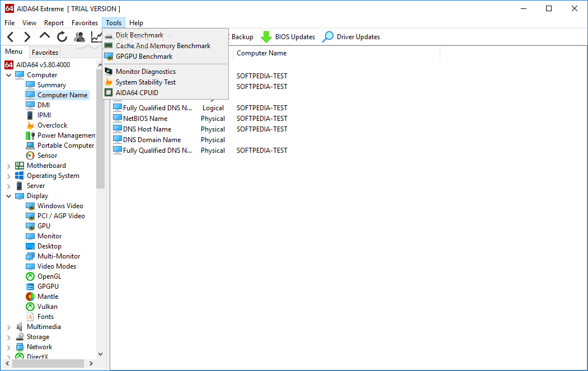Image resolution: width=588 pixels, height=371 pixels.
Task: Click the Operating System Windows logo icon
Action: click(20, 176)
